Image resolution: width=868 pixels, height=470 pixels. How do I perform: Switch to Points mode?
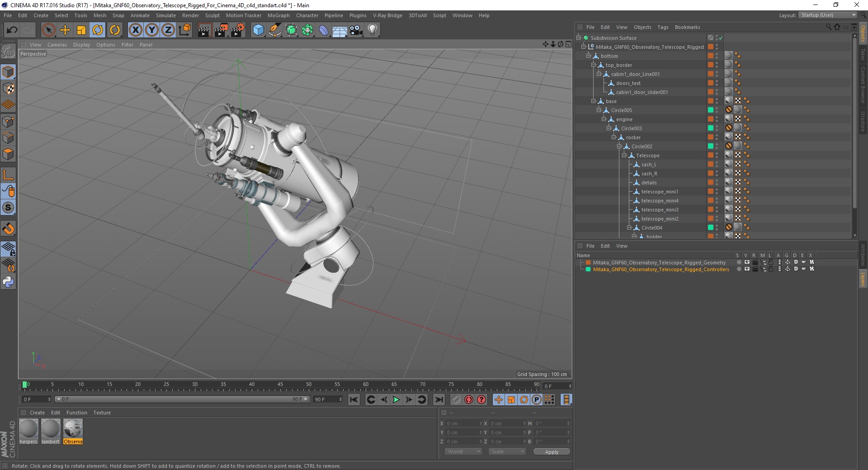pyautogui.click(x=8, y=122)
